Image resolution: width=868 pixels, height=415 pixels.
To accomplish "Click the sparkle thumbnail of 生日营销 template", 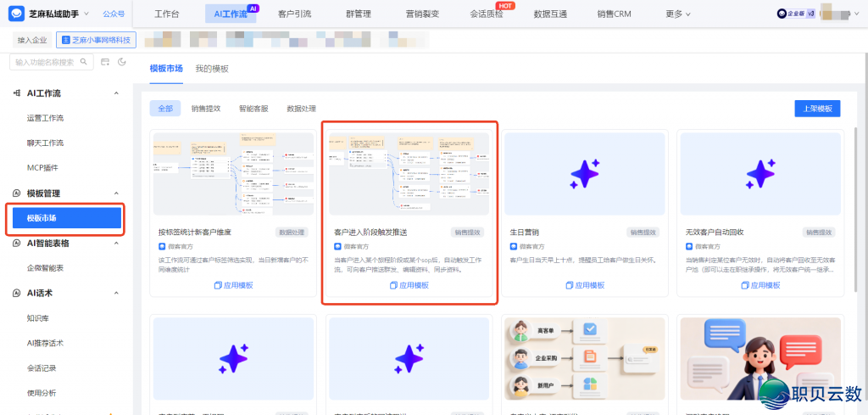I will tap(585, 173).
